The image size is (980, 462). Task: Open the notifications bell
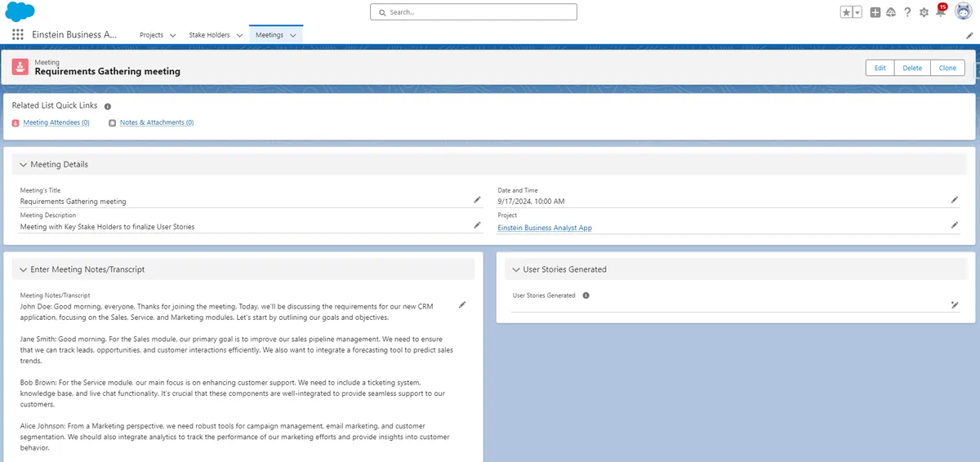point(940,12)
